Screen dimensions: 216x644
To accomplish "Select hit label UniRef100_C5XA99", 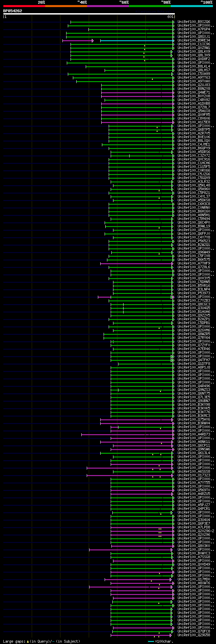I will pyautogui.click(x=194, y=74).
